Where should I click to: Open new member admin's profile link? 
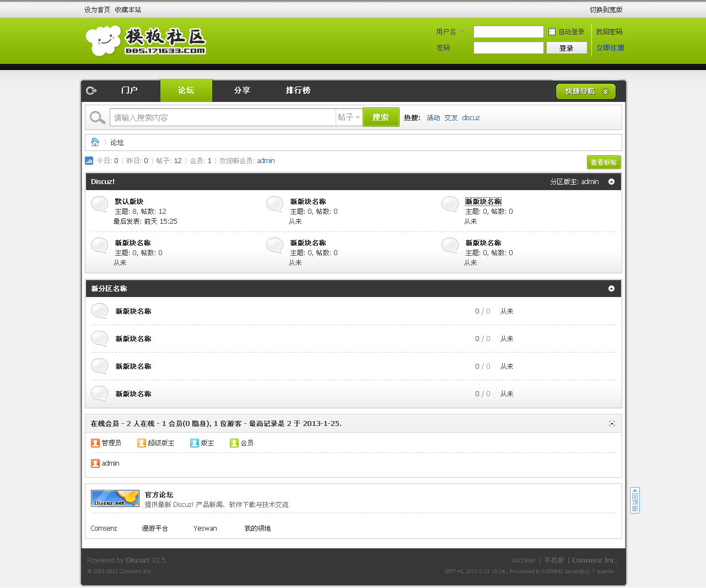coord(266,161)
